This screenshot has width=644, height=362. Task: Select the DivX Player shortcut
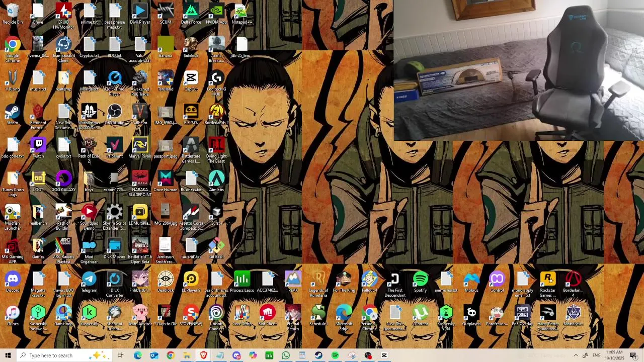coord(140,14)
